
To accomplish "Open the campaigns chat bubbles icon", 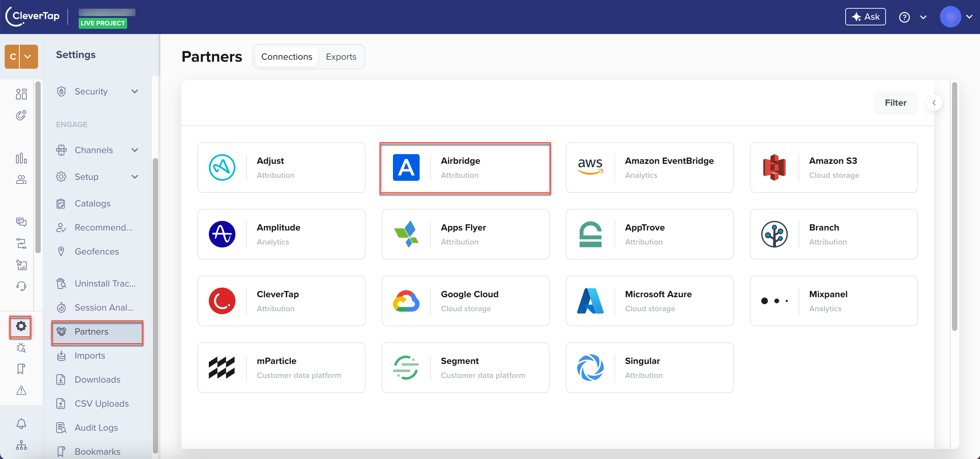I will (21, 221).
